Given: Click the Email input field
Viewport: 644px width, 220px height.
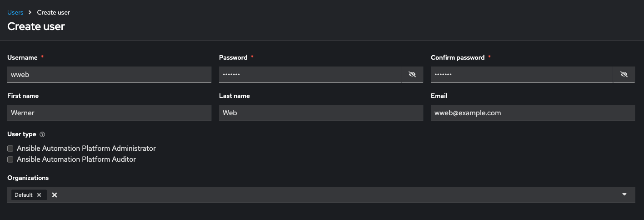Looking at the screenshot, I should point(533,113).
